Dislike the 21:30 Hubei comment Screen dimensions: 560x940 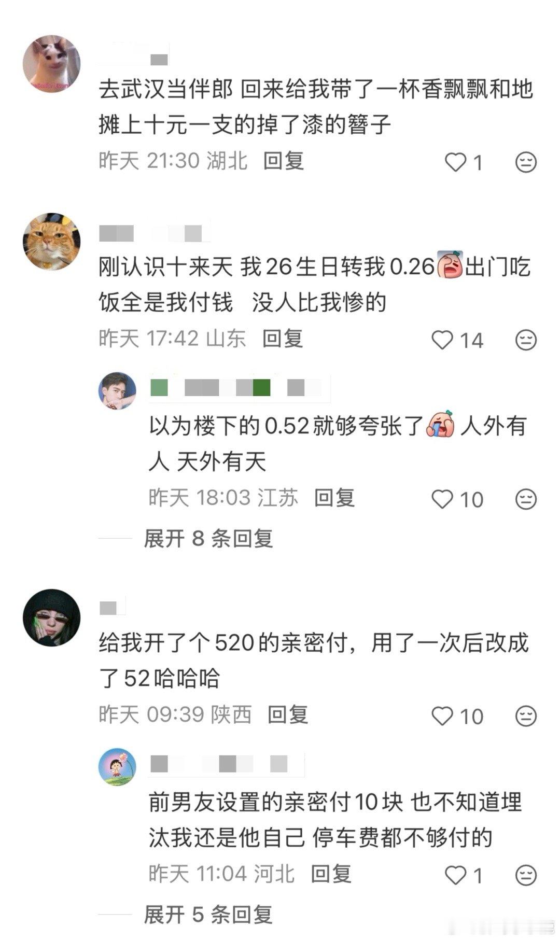526,162
